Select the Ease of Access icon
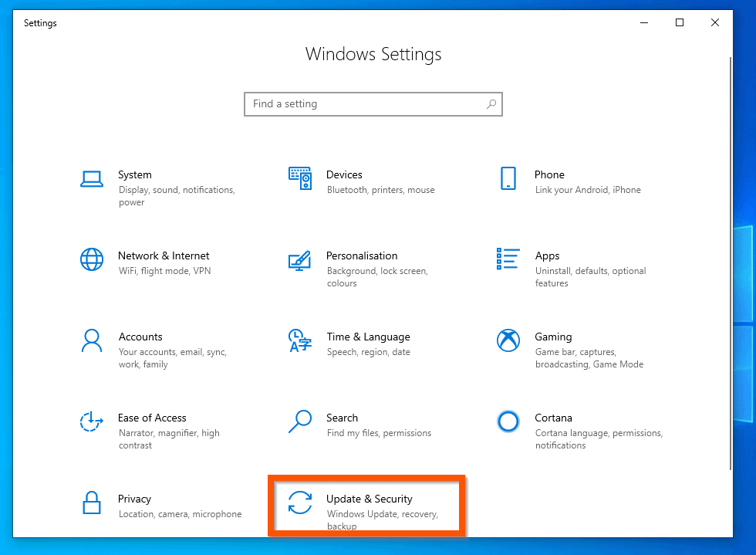756x555 pixels. (92, 421)
